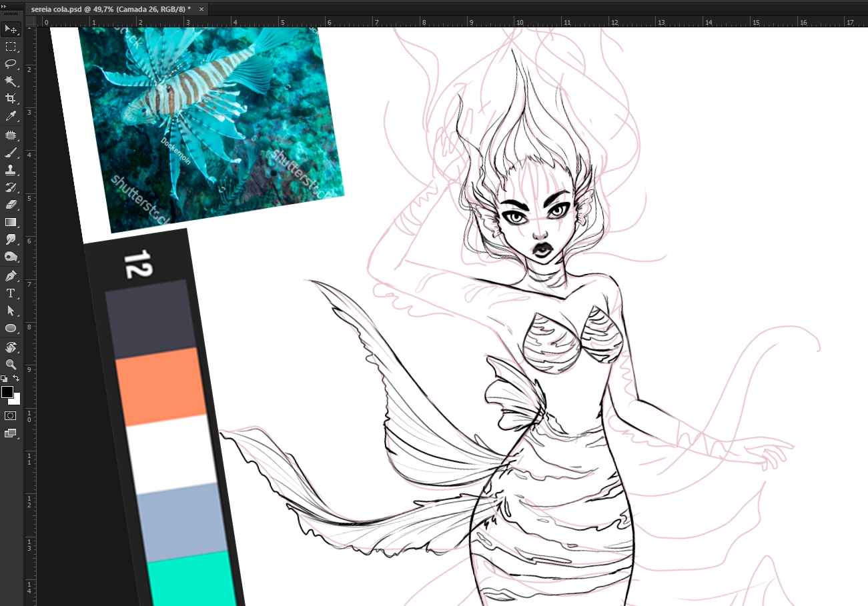Viewport: 868px width, 606px height.
Task: Click the Zoom magnifier tool
Action: pos(11,364)
